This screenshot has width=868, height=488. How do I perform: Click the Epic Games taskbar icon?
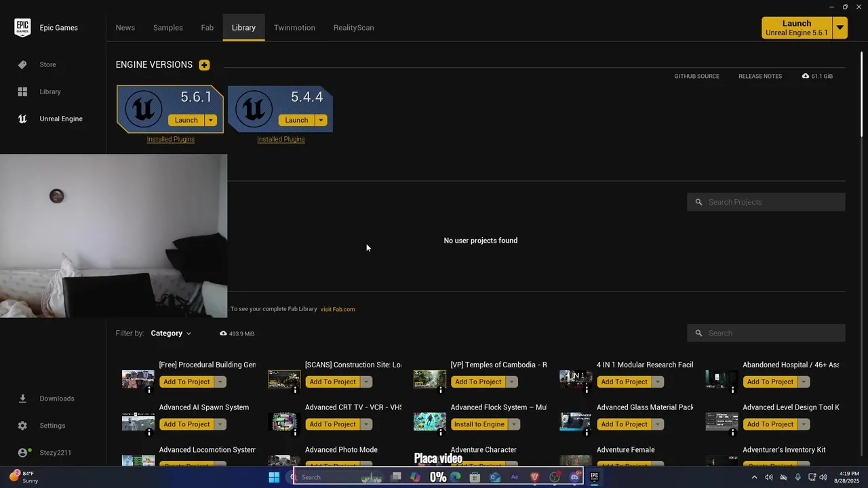[x=594, y=477]
